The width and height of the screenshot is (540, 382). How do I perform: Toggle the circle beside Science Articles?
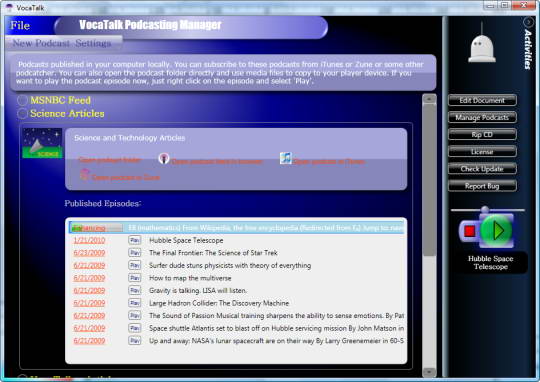pos(22,114)
